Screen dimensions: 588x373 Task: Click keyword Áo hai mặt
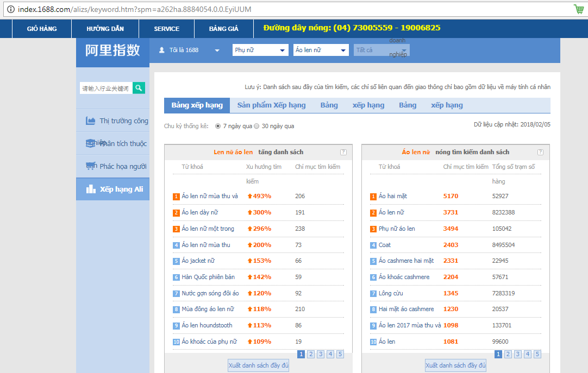[392, 196]
